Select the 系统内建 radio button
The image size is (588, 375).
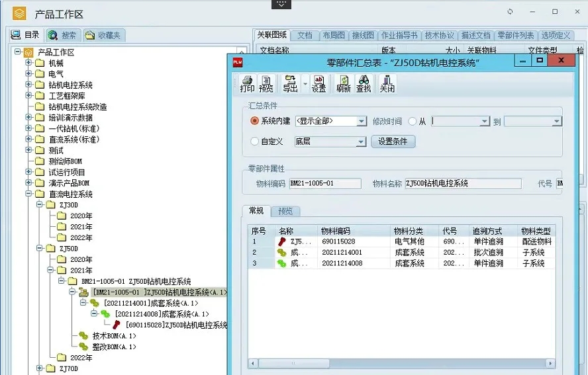tap(255, 121)
